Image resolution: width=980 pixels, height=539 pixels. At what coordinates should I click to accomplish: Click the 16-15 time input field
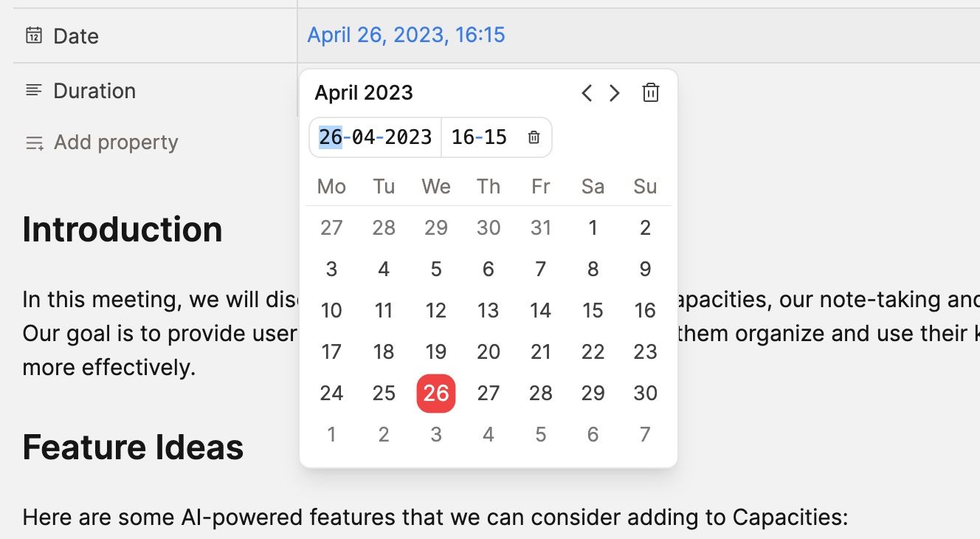pyautogui.click(x=478, y=137)
